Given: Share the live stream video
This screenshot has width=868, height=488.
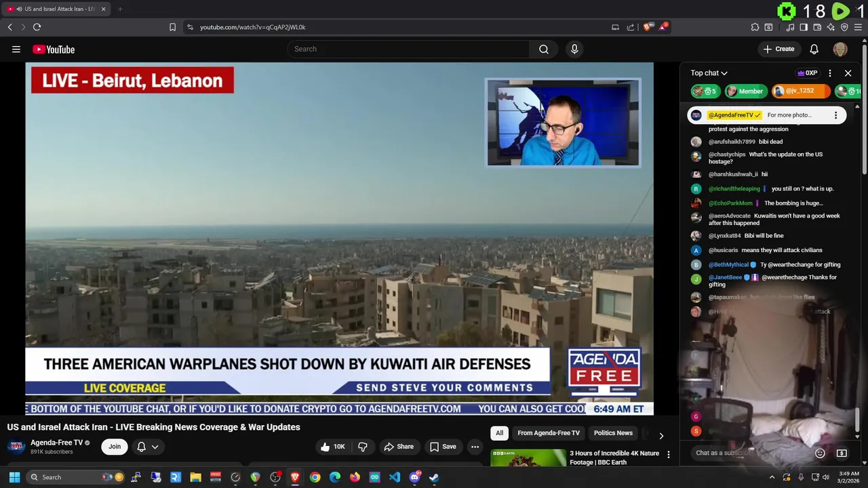Looking at the screenshot, I should [399, 447].
